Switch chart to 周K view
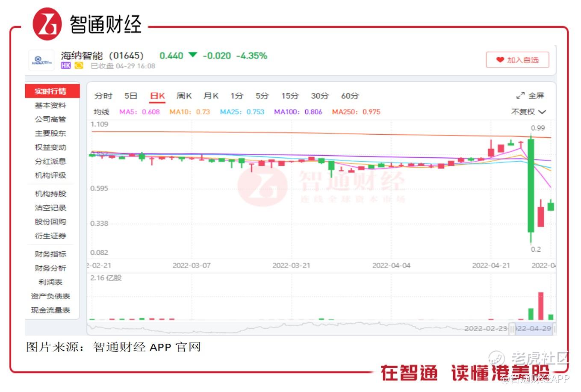This screenshot has width=581, height=392. 184,96
